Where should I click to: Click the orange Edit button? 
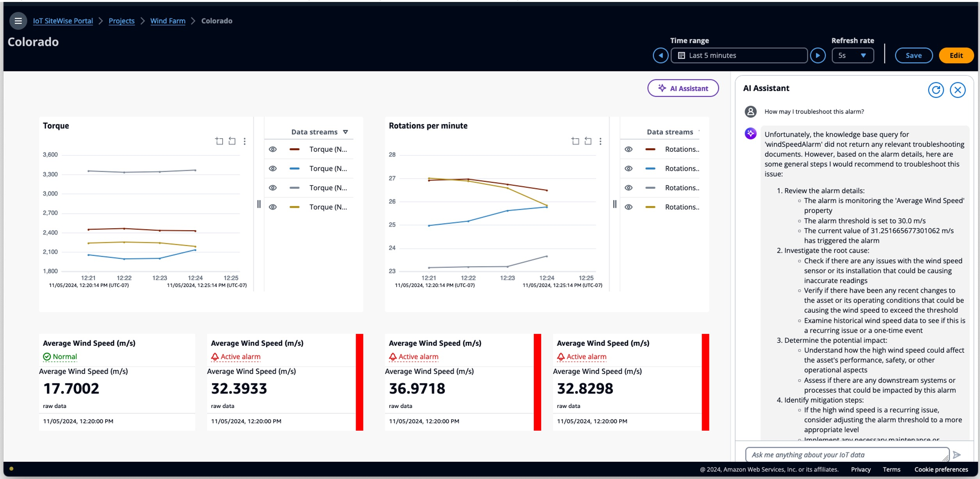tap(956, 55)
